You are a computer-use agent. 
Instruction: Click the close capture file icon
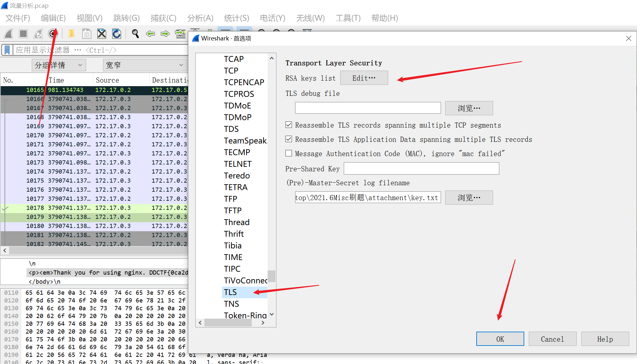coord(102,34)
